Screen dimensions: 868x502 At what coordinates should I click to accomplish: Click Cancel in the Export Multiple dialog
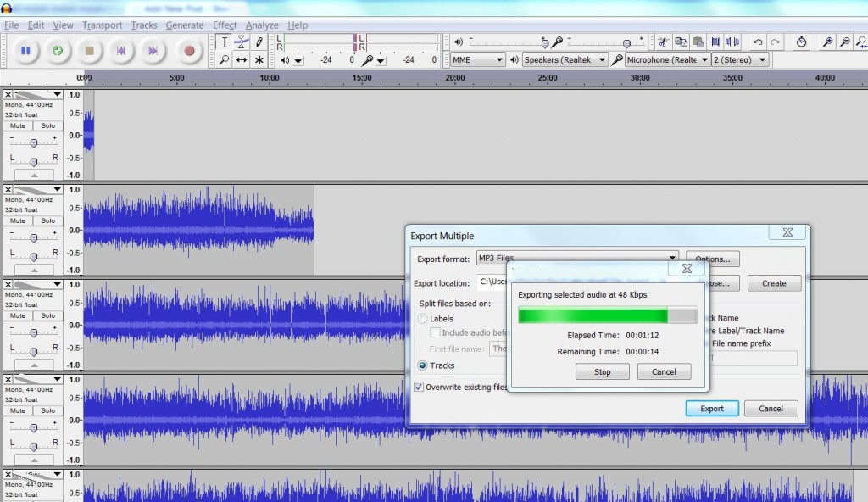point(771,409)
